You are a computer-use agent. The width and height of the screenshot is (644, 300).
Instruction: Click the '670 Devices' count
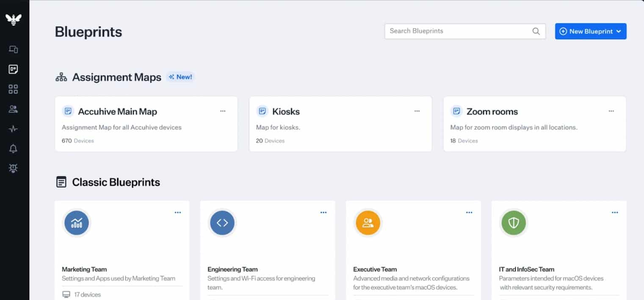[78, 141]
